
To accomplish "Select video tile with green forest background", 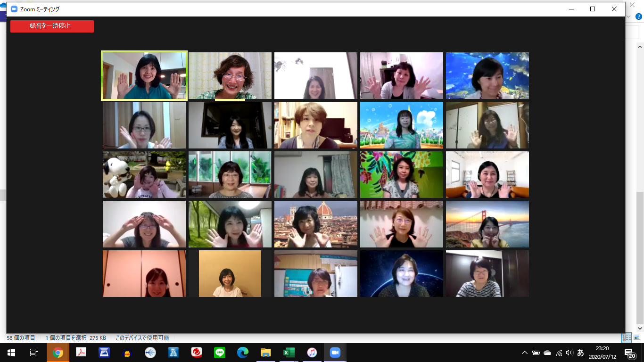I will pos(230,224).
